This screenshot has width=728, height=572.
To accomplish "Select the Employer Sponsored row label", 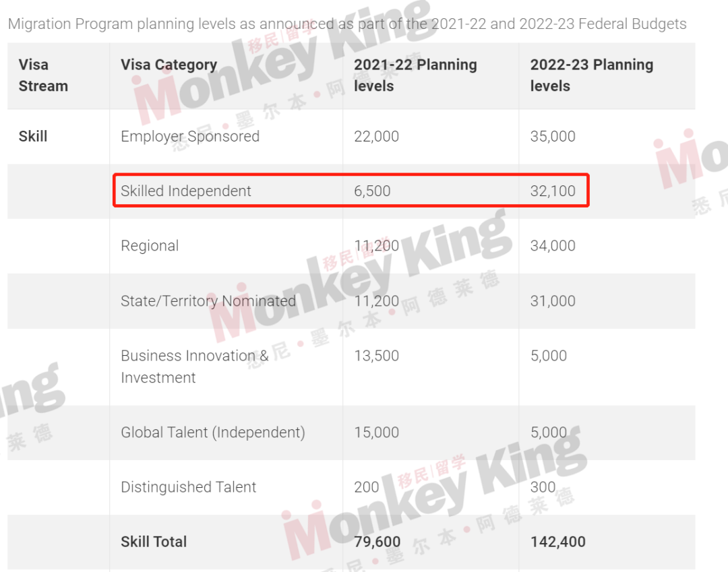I will click(x=190, y=136).
